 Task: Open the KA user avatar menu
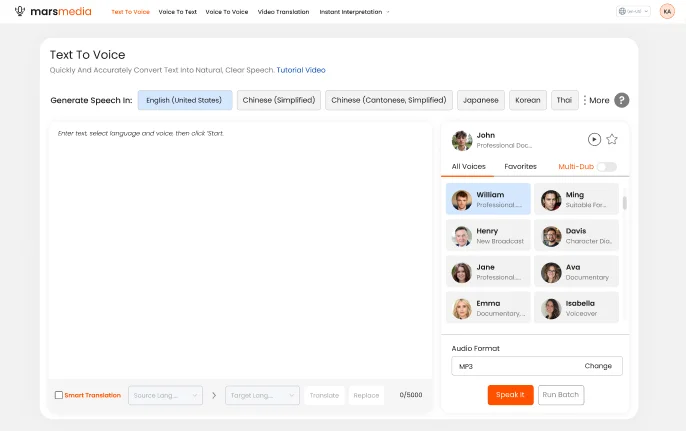667,12
